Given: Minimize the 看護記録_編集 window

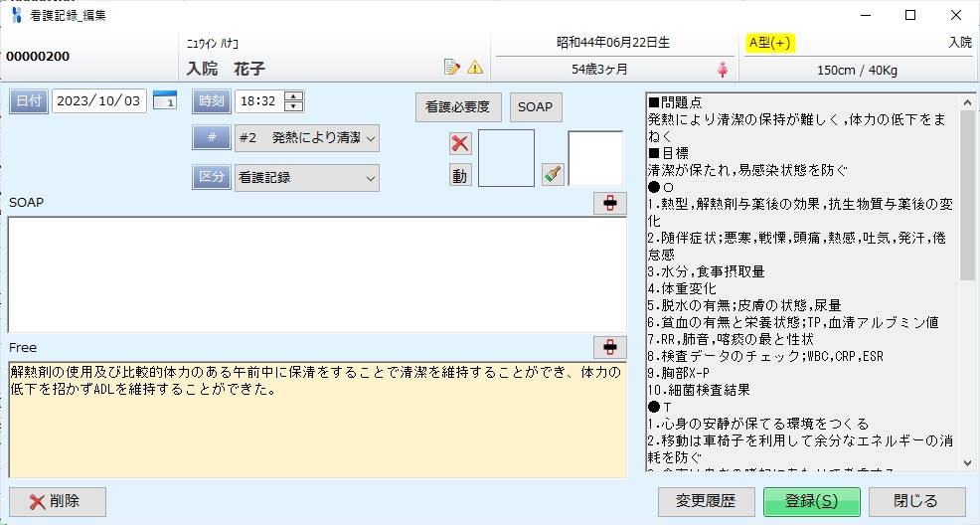Looking at the screenshot, I should [x=866, y=15].
